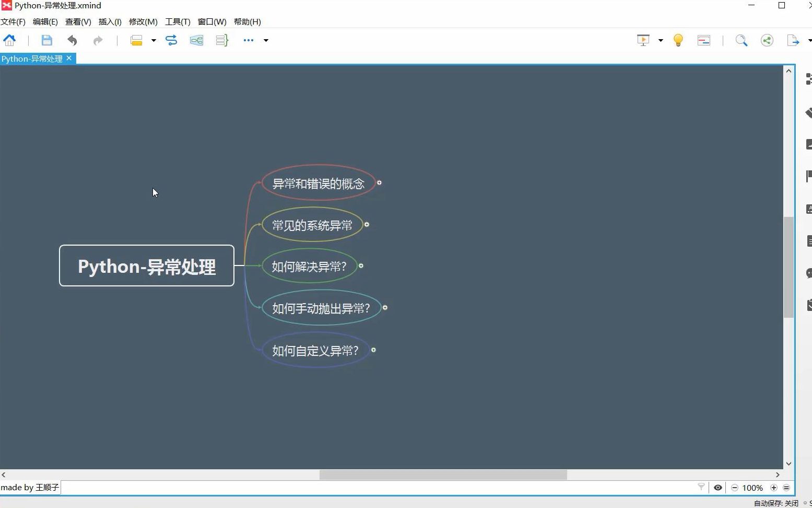Reset zoom with the equals icon
This screenshot has width=812, height=508.
[786, 488]
